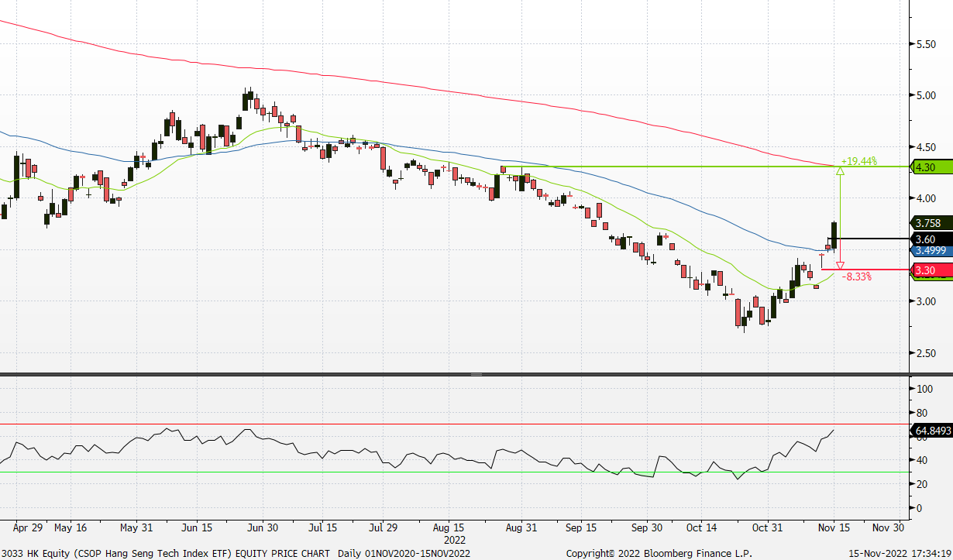953x560 pixels.
Task: Click the 80 level on RSI axis
Action: [x=921, y=413]
